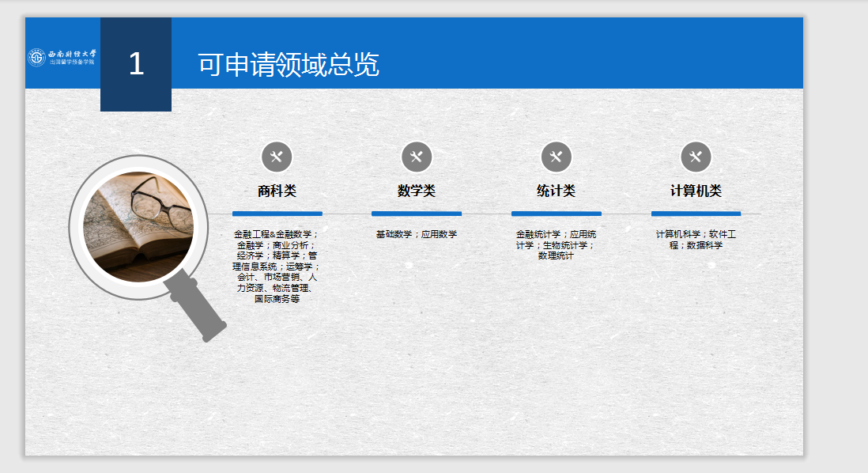This screenshot has height=473, width=868.
Task: Click the tools icon above 数学类
Action: [417, 157]
